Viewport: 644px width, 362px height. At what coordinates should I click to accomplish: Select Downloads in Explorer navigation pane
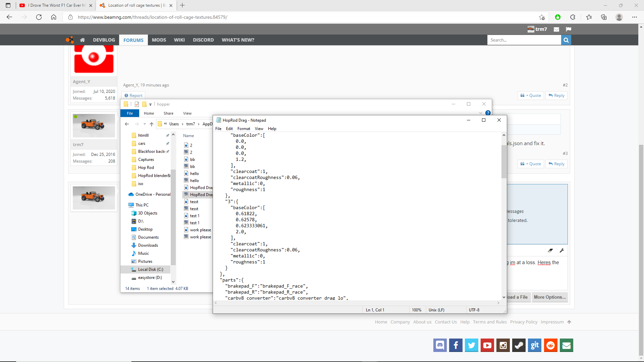[148, 245]
